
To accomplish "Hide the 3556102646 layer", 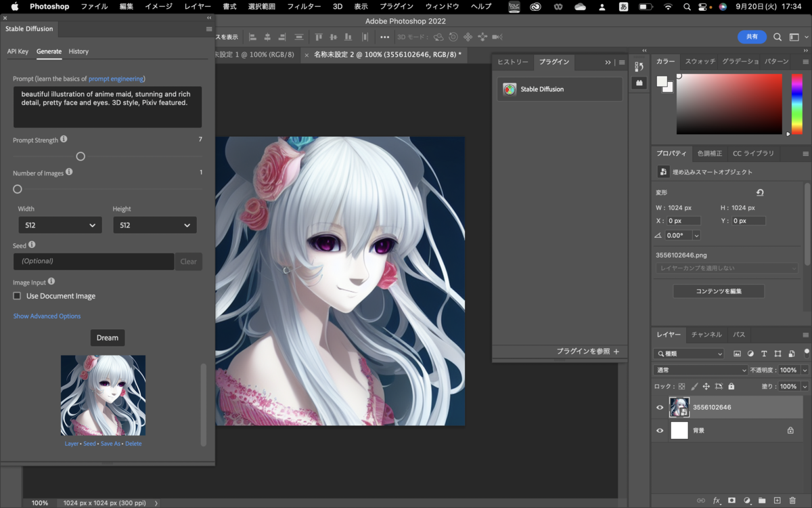I will click(660, 407).
